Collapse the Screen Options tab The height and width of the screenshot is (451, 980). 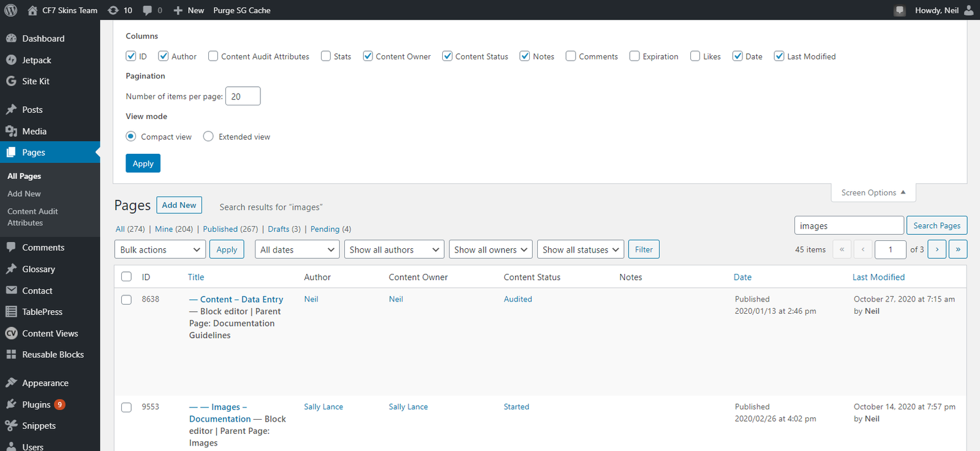pos(873,192)
